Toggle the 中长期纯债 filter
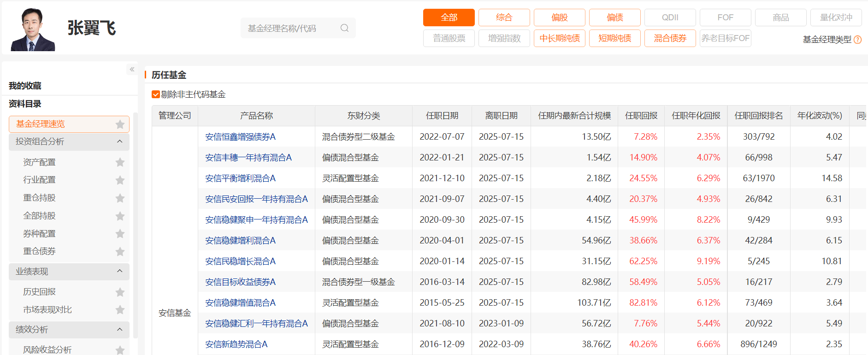 [560, 38]
